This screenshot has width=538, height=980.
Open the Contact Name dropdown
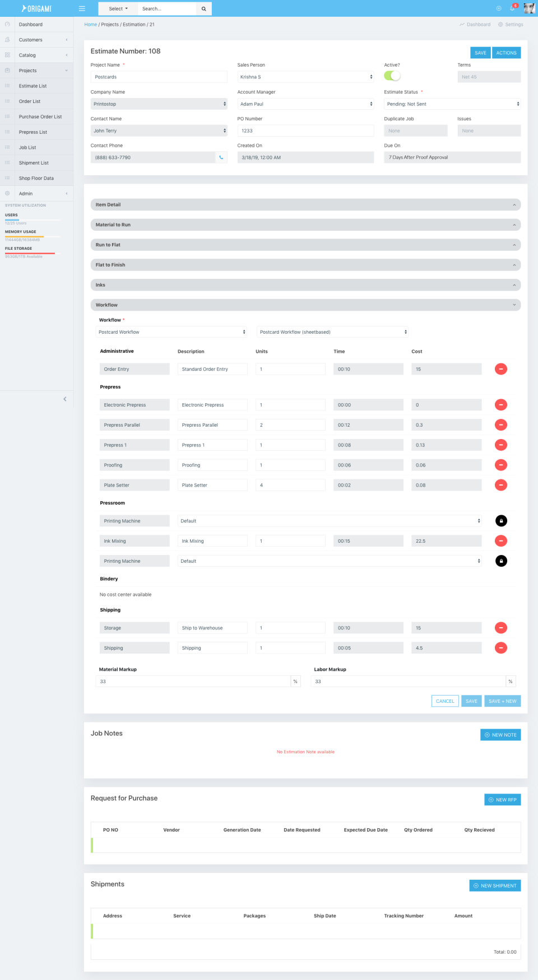[159, 130]
